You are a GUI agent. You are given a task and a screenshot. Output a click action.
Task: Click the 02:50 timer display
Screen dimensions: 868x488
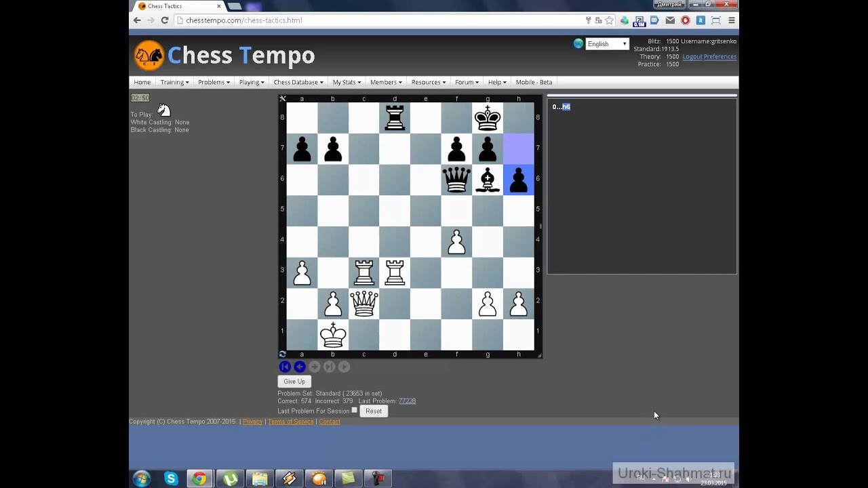coord(140,98)
